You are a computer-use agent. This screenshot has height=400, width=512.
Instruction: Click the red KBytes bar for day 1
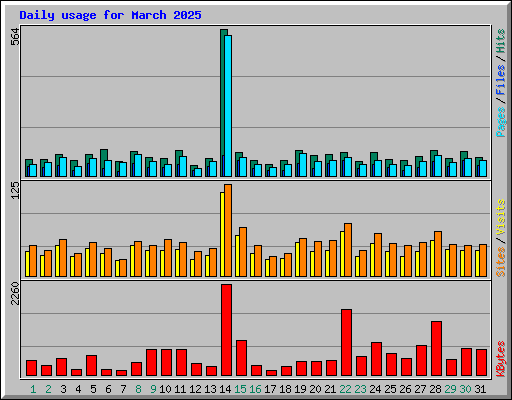pos(31,368)
